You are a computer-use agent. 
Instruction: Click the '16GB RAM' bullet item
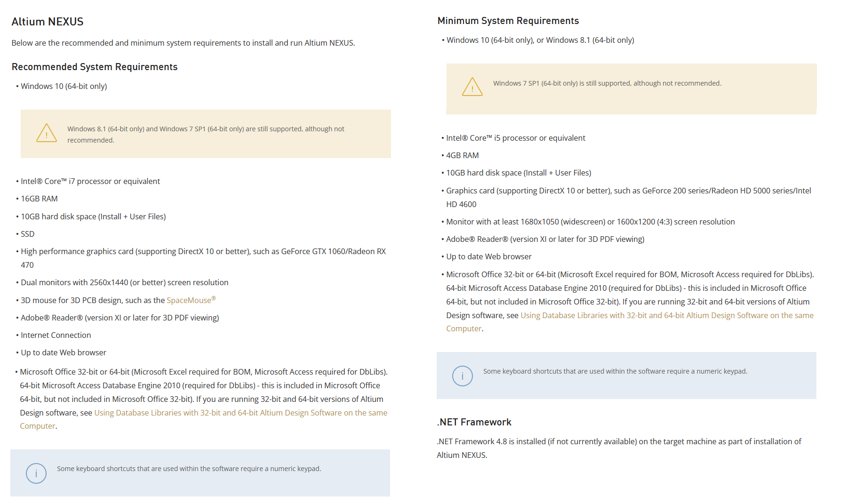pyautogui.click(x=39, y=199)
